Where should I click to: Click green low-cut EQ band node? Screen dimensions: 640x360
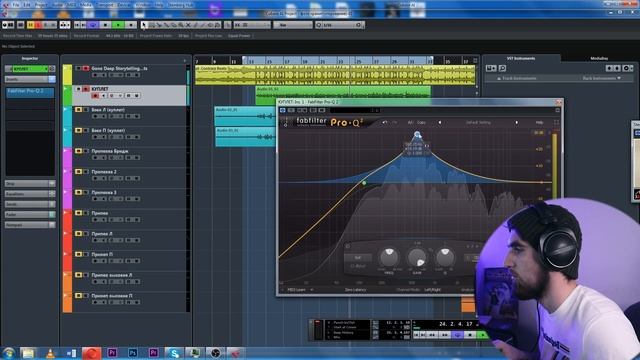(364, 183)
